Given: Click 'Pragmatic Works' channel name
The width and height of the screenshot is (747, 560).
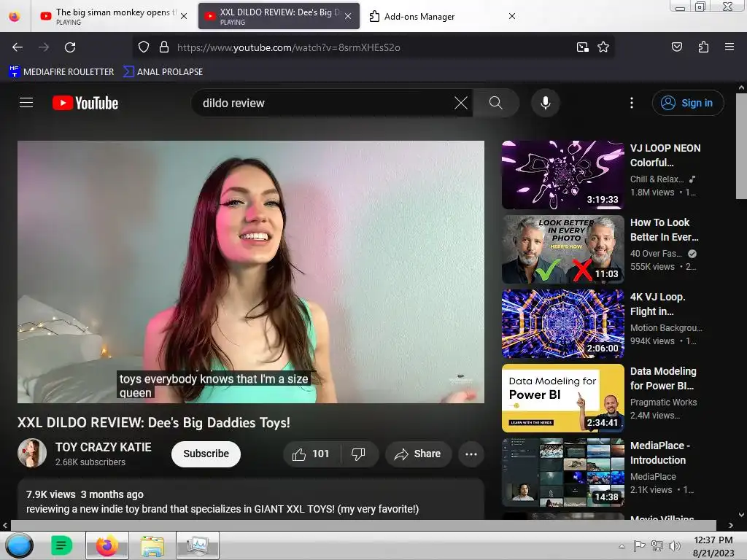Looking at the screenshot, I should click(663, 402).
